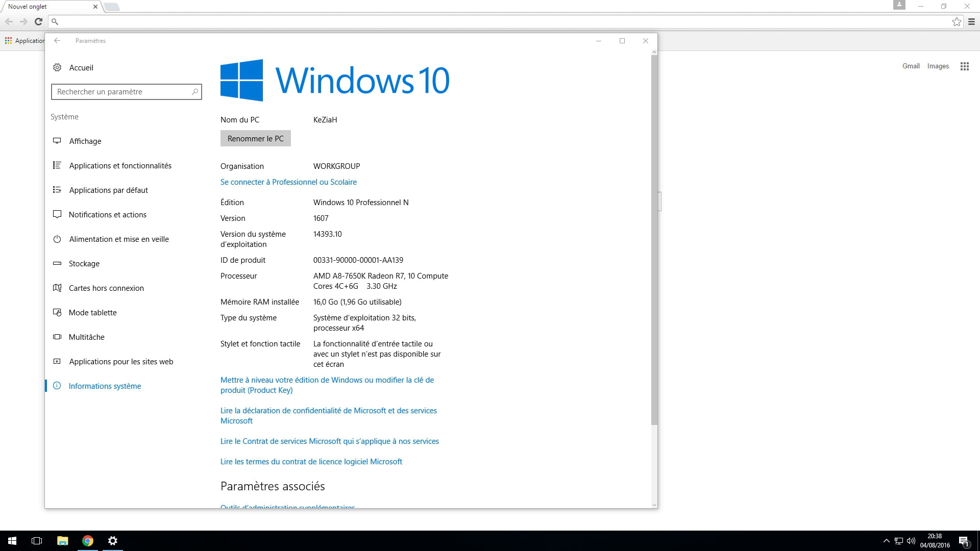Select Cartes hors connexion map icon
Image resolution: width=980 pixels, height=551 pixels.
[57, 288]
